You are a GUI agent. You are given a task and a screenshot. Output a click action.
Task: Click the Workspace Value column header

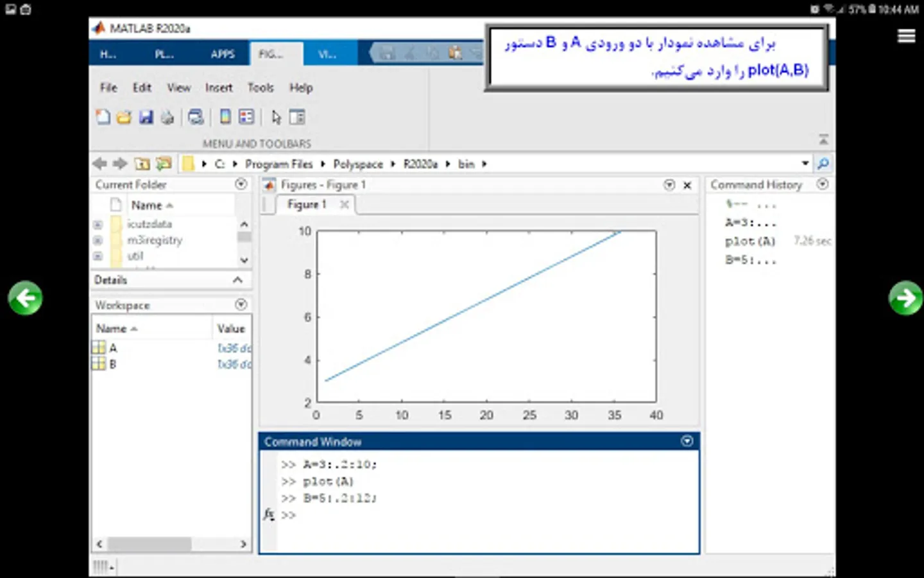click(231, 329)
